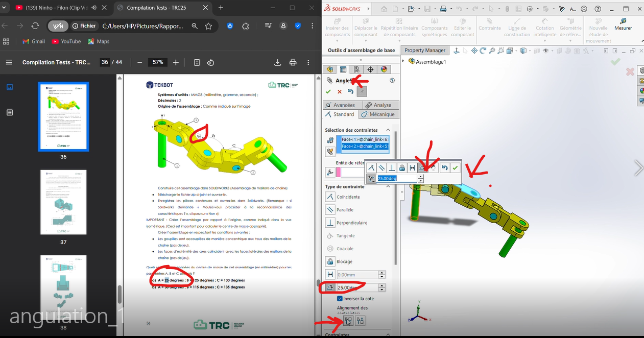Open FeatureManager design tree tab icon
This screenshot has height=338, width=644.
coord(330,69)
